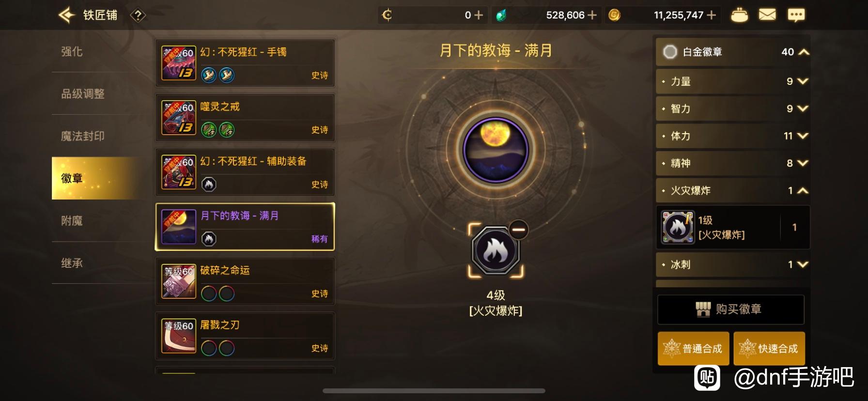Select the 噬灵之戒 equipment item
Viewport: 868px width, 401px height.
click(x=245, y=118)
